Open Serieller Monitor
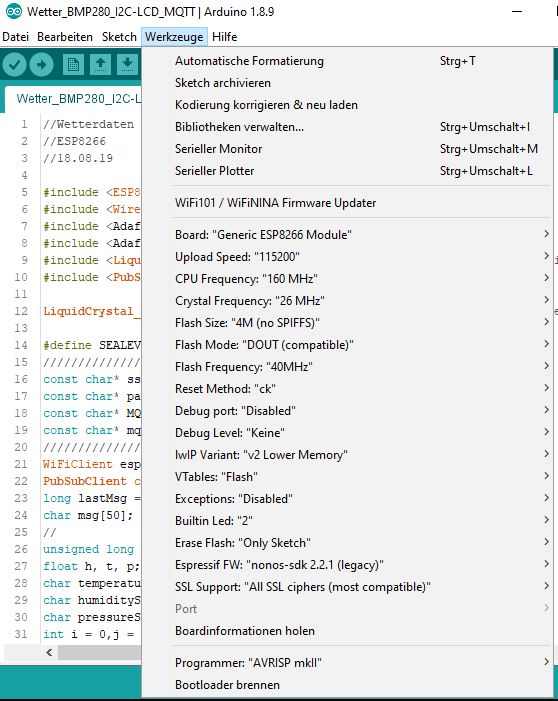Viewport: 558px width, 701px height. 348,148
